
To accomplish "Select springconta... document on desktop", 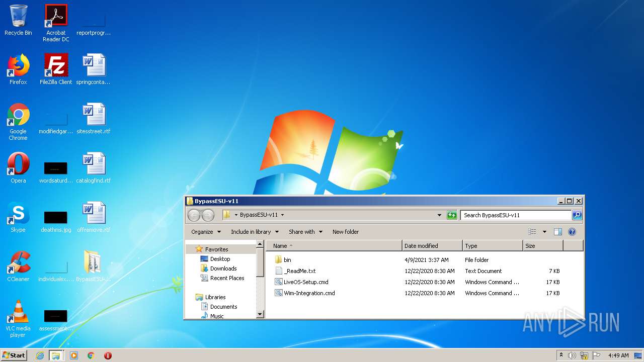I will (94, 69).
